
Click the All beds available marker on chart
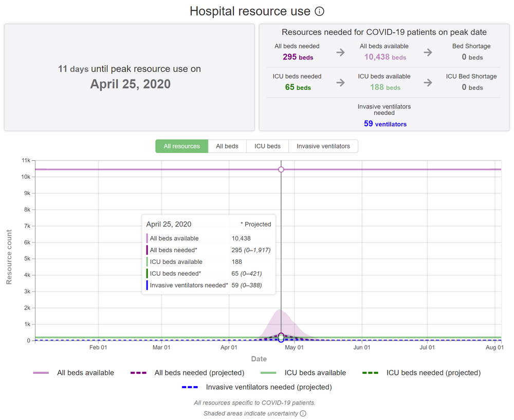(281, 169)
